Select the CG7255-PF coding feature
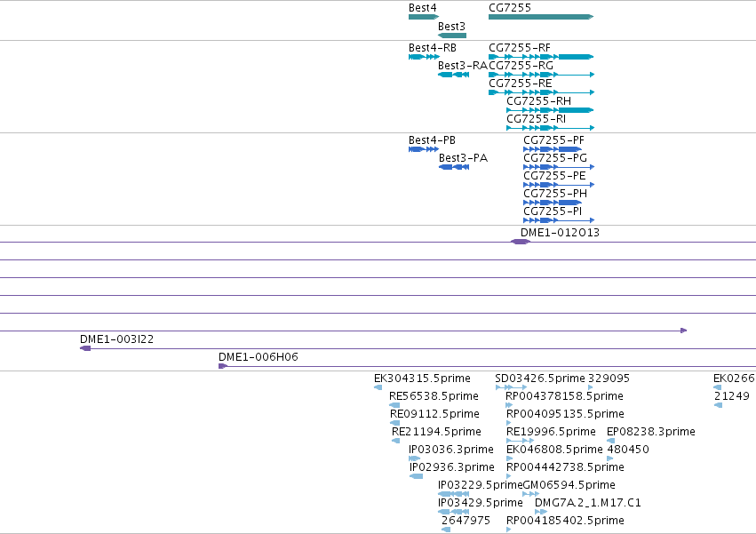Screen dimensions: 756x534 pyautogui.click(x=553, y=149)
